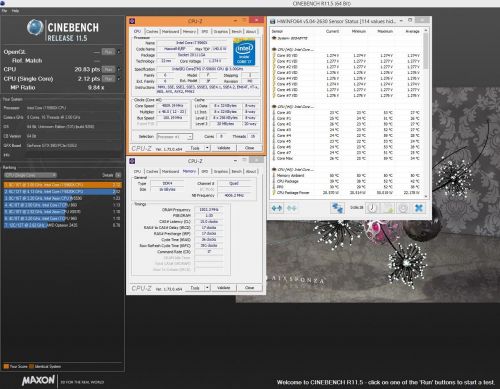This screenshot has width=500, height=389.
Task: Select ranking row with score 2.02
Action: pos(62,192)
